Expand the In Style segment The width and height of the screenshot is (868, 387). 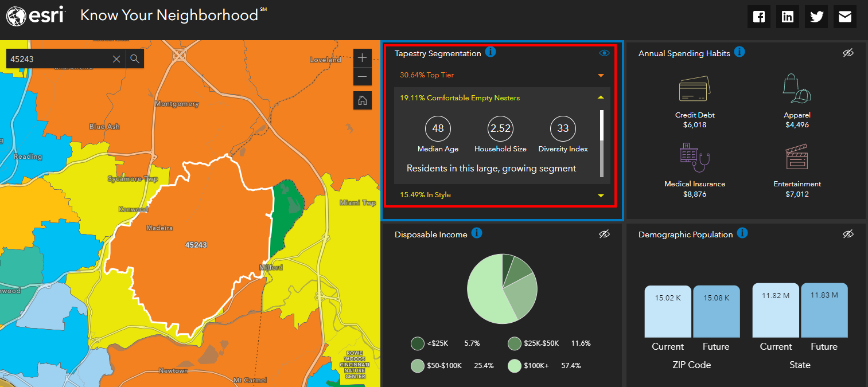tap(601, 195)
